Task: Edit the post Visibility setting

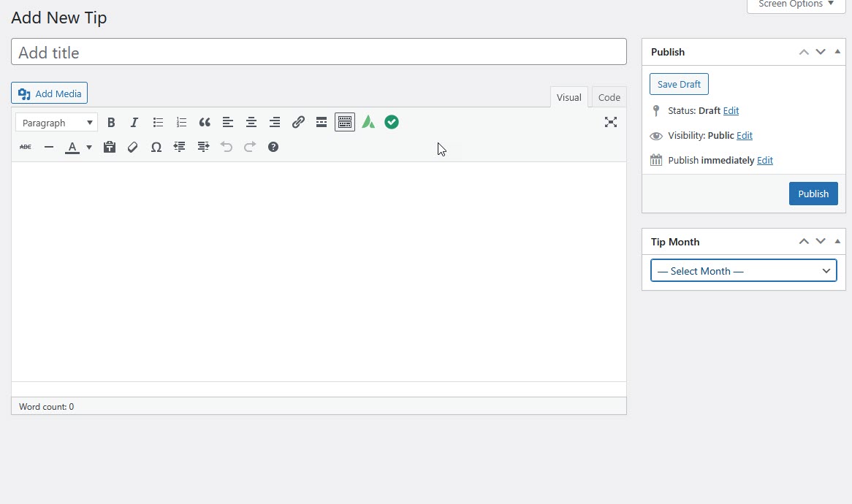Action: tap(744, 135)
